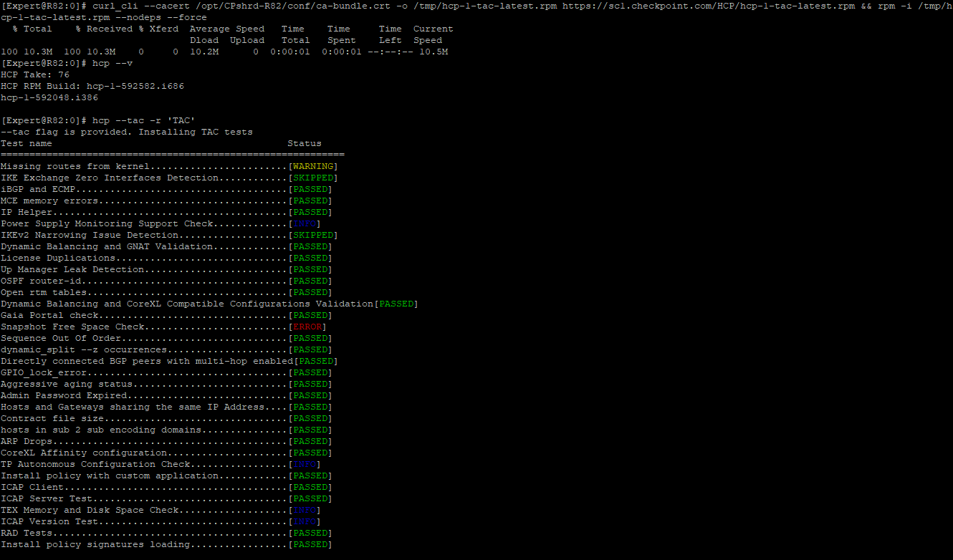Select the SKIPPED label on IKEv2 Narrowing Issue Detection
Image resolution: width=953 pixels, height=560 pixels.
coord(313,234)
